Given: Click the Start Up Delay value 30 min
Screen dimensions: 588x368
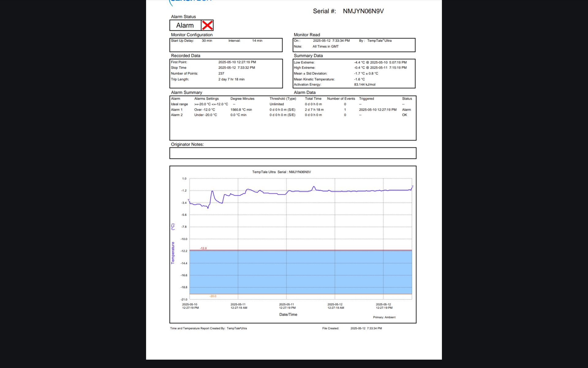Looking at the screenshot, I should (207, 40).
